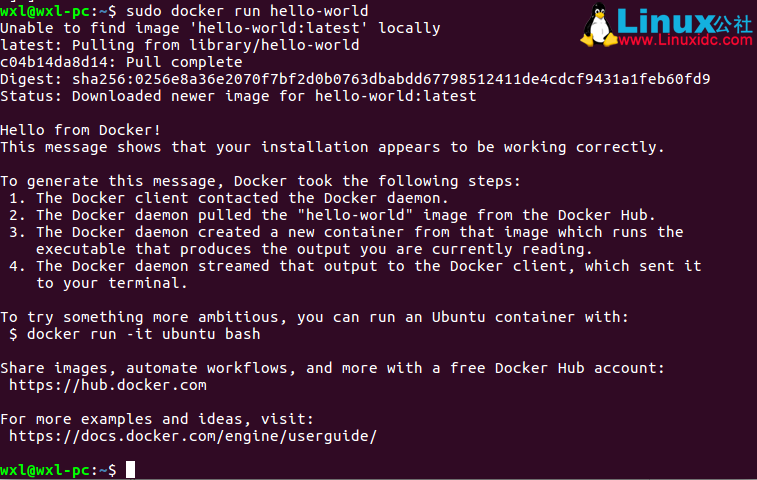Click the 'Hello from Docker!' line
This screenshot has width=757, height=480.
80,130
